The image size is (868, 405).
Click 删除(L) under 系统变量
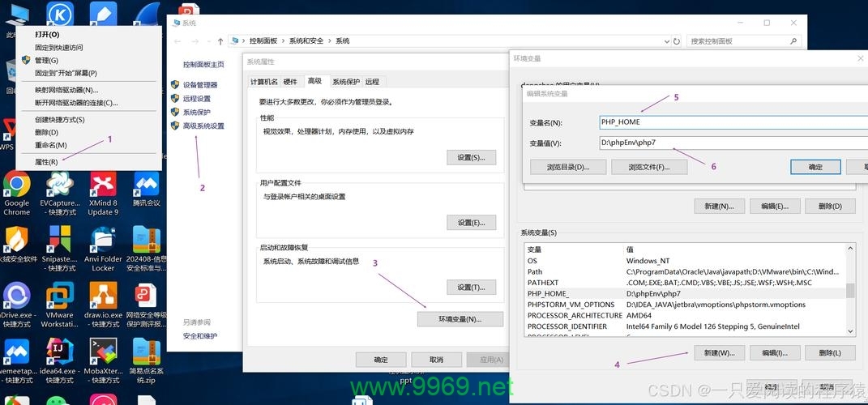coord(831,352)
